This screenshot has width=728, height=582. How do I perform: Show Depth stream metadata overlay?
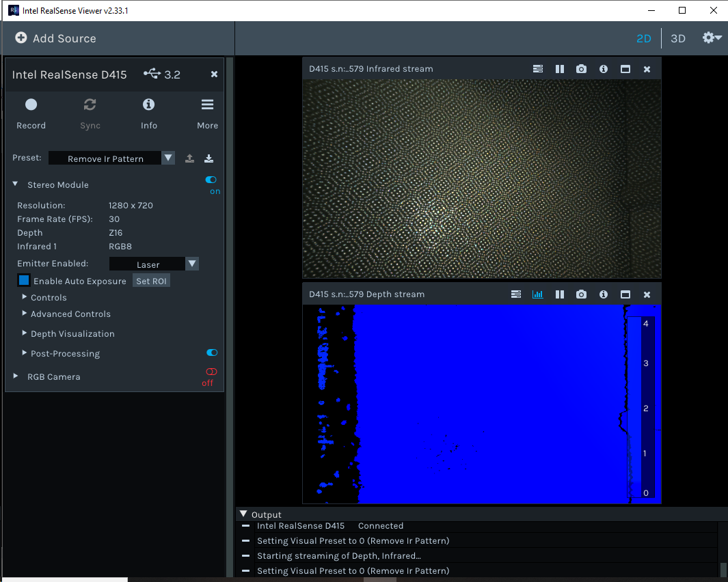coord(516,294)
